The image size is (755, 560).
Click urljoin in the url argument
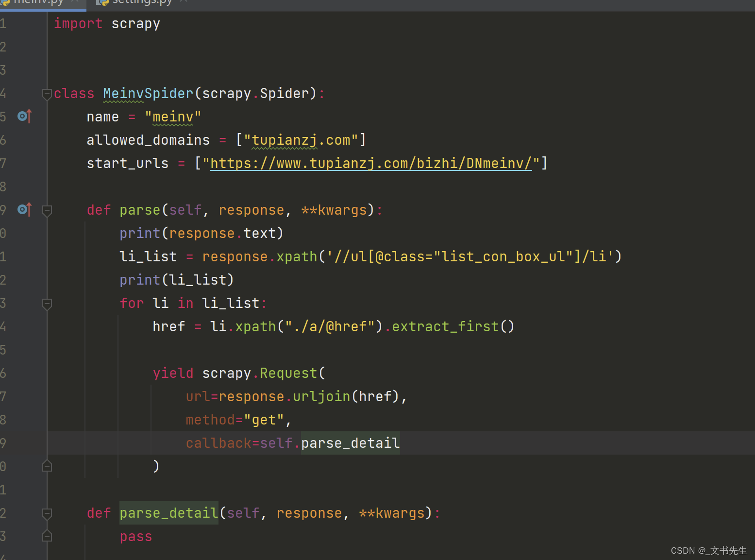[321, 396]
